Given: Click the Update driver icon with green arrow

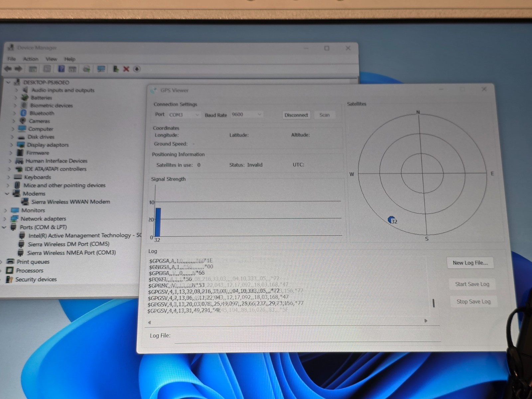Looking at the screenshot, I should click(116, 69).
